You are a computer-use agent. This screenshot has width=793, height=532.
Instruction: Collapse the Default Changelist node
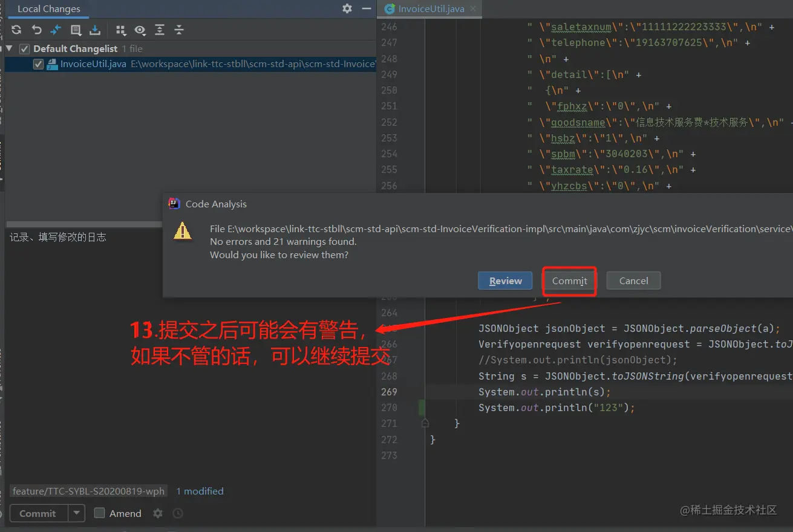pos(9,48)
